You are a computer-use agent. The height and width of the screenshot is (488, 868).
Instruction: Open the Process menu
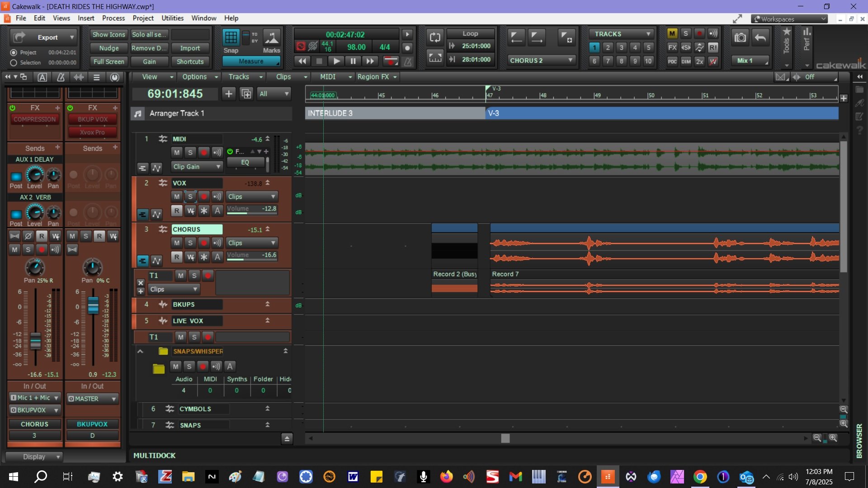click(113, 18)
